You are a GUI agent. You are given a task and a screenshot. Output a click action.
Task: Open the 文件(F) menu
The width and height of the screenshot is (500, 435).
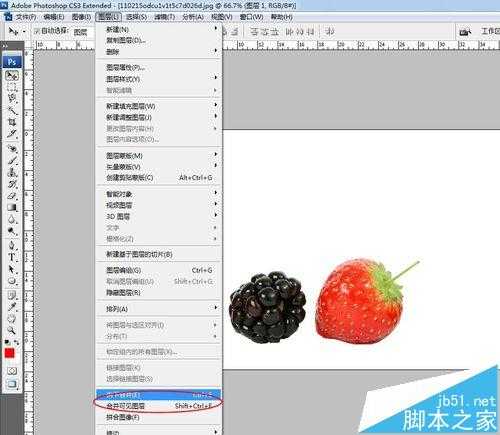(x=26, y=17)
